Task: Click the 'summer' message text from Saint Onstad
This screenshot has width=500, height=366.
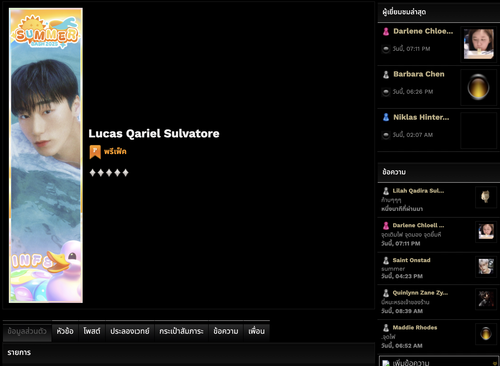Action: 393,269
